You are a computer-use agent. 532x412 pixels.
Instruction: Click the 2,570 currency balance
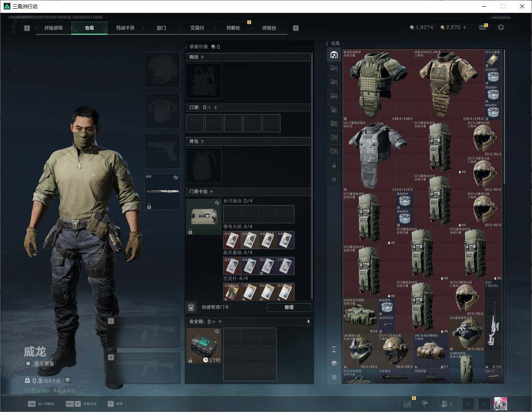point(451,27)
